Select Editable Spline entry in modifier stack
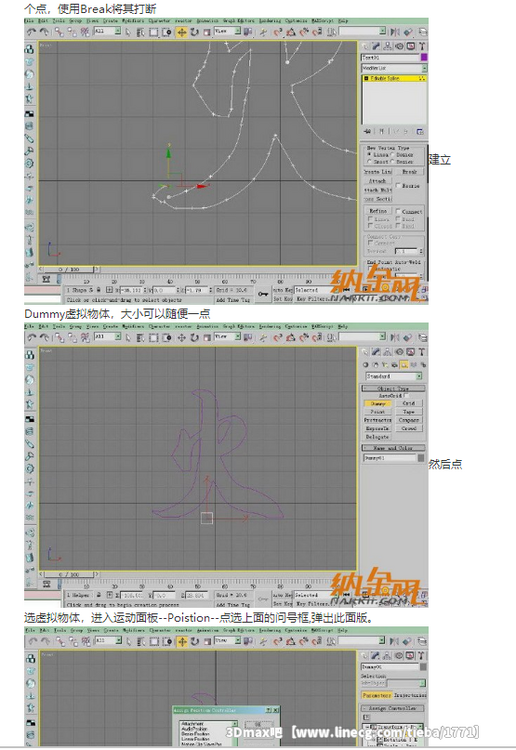This screenshot has width=516, height=750. point(394,78)
